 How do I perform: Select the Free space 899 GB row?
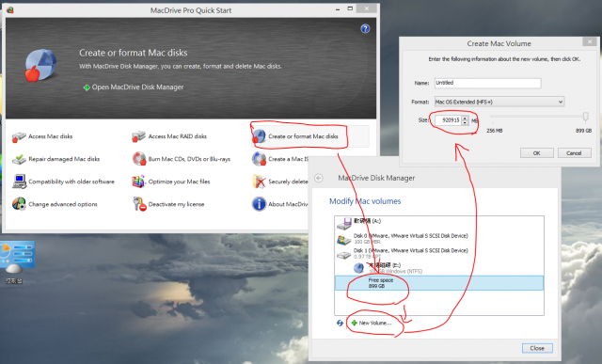(439, 283)
